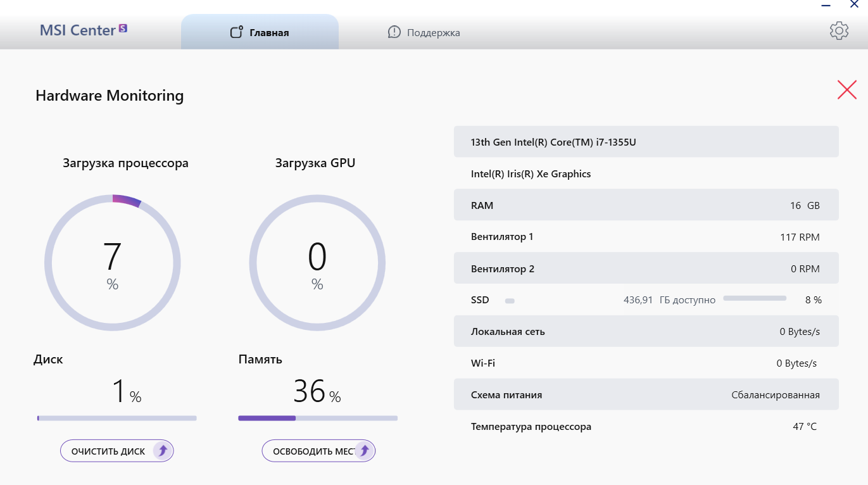This screenshot has width=868, height=485.
Task: Click the Локальная сеть label
Action: tap(508, 332)
